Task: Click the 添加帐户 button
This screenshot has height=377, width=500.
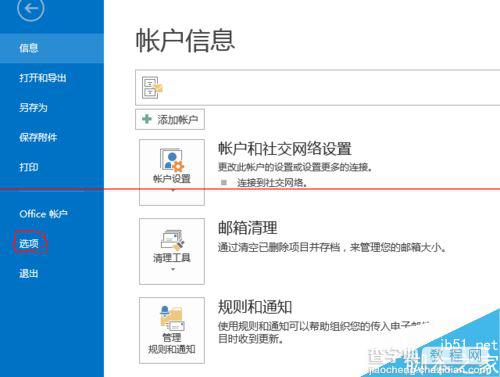Action: point(170,119)
